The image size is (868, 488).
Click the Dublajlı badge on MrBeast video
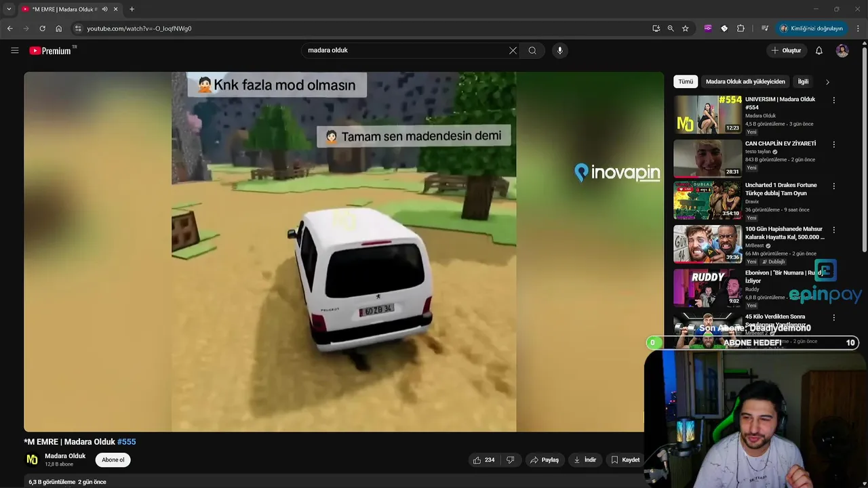[774, 262]
